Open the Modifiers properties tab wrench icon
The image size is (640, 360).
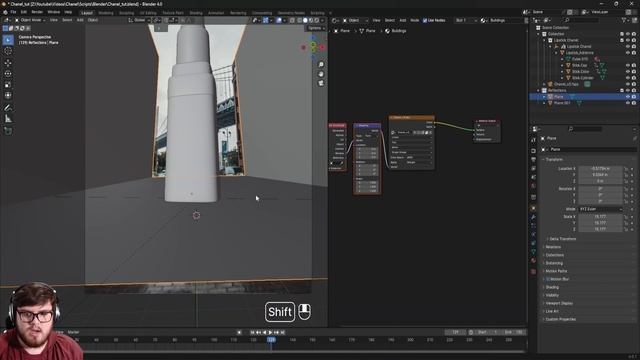533,217
